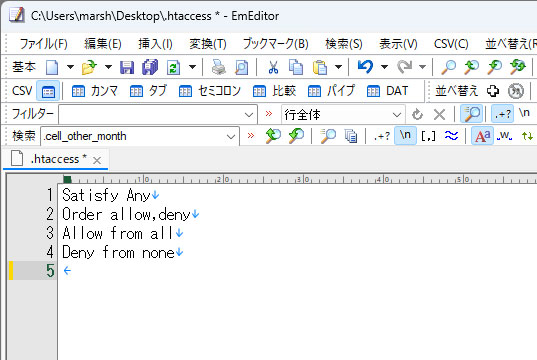Toggle the [,] search option
This screenshot has height=360, width=537.
(x=428, y=136)
